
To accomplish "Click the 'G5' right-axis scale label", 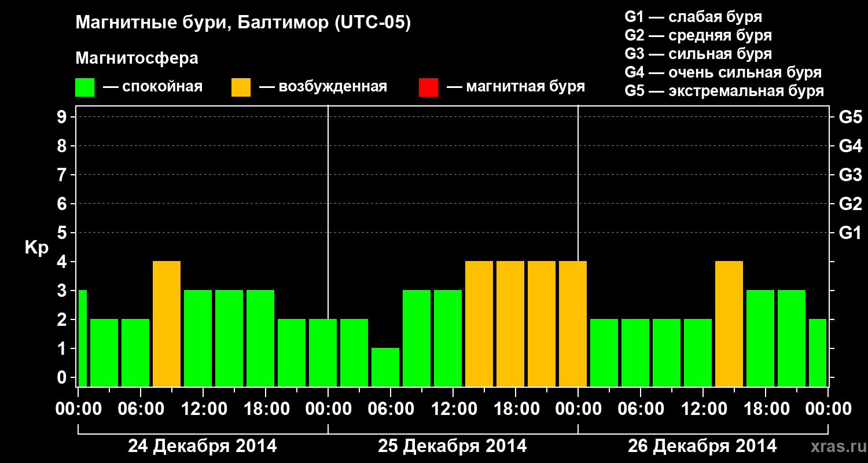I will [x=850, y=117].
